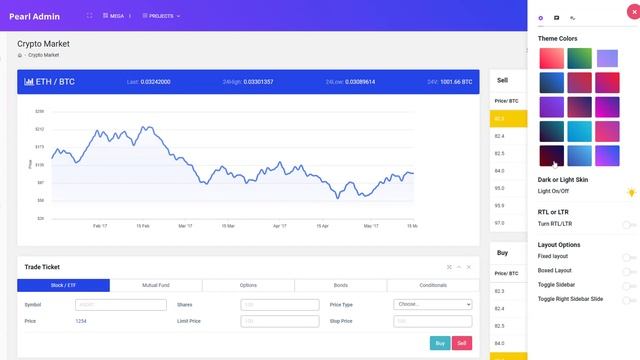
Task: Click the 82.5 row in Buy table
Action: click(509, 326)
